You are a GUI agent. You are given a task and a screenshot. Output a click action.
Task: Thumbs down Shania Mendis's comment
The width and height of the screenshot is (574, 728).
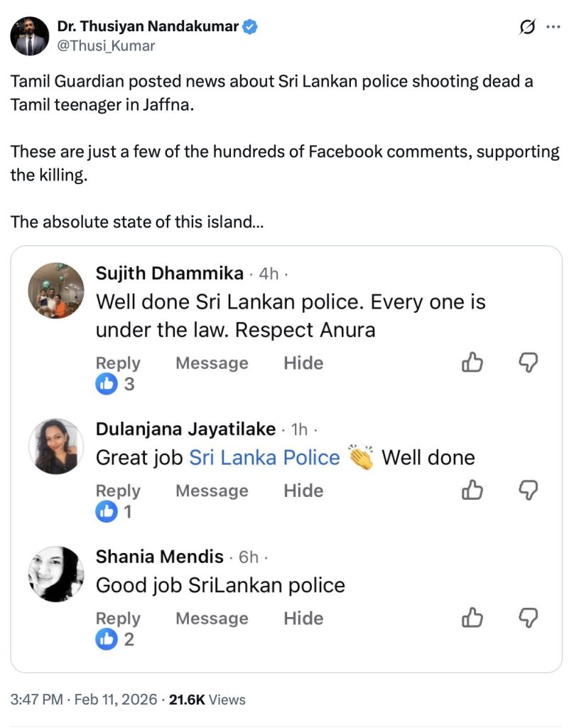[x=529, y=619]
